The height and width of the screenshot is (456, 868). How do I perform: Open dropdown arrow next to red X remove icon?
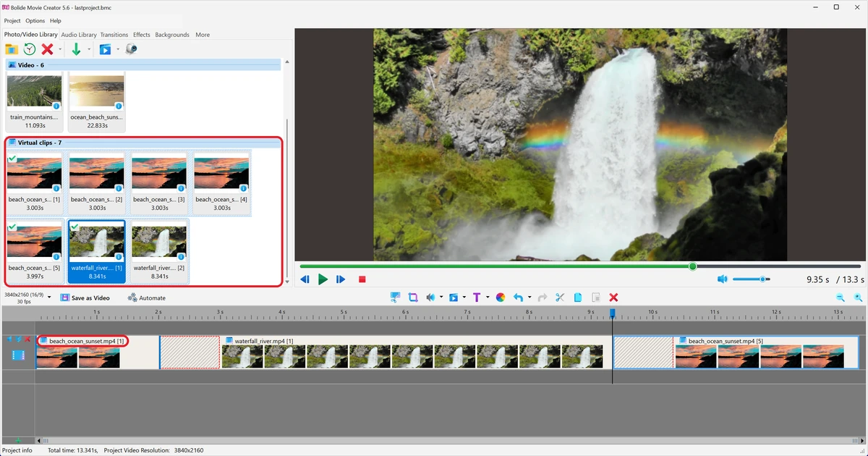[x=60, y=50]
